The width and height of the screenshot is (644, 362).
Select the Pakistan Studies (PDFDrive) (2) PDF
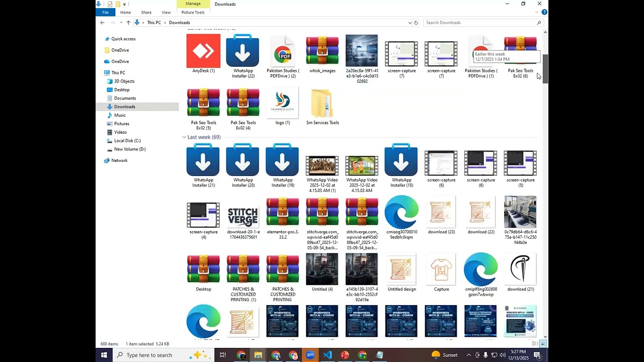[x=283, y=56]
